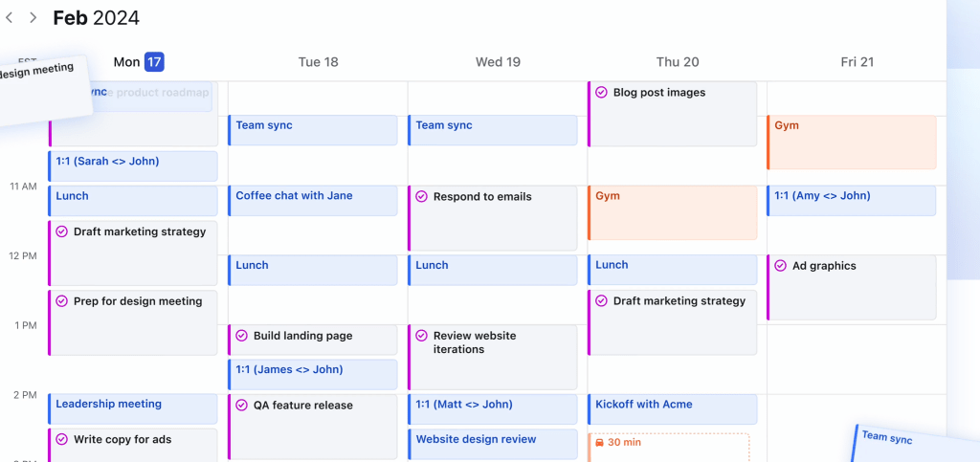Check the Write copy for ads circle

61,439
